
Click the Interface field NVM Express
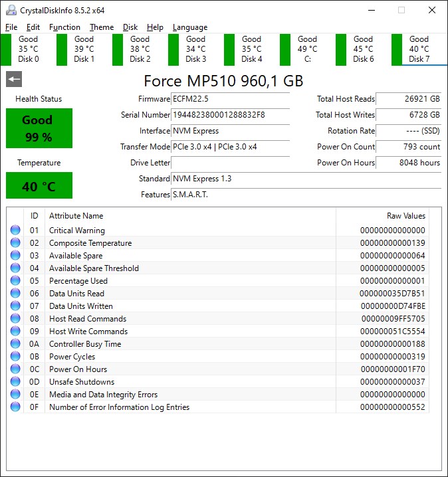(231, 131)
